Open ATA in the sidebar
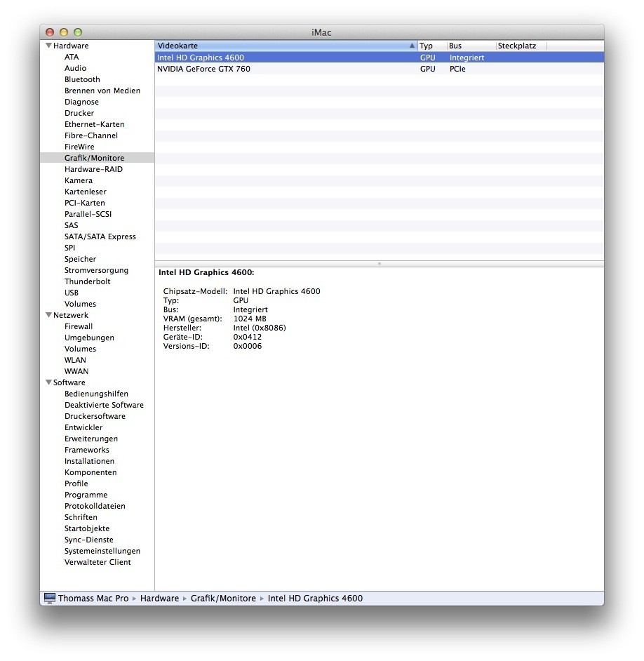644x661 pixels. (x=72, y=57)
